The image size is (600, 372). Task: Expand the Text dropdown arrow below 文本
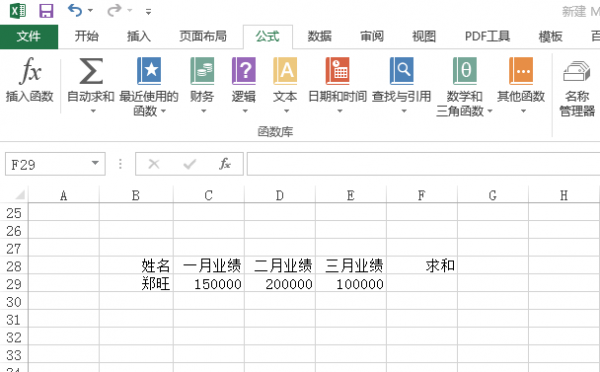click(x=286, y=111)
